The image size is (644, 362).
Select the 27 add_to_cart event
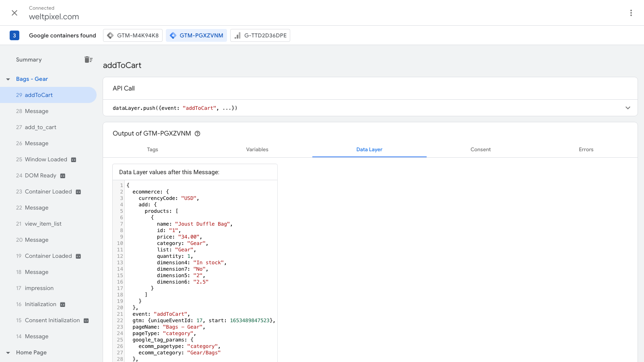coord(48,127)
